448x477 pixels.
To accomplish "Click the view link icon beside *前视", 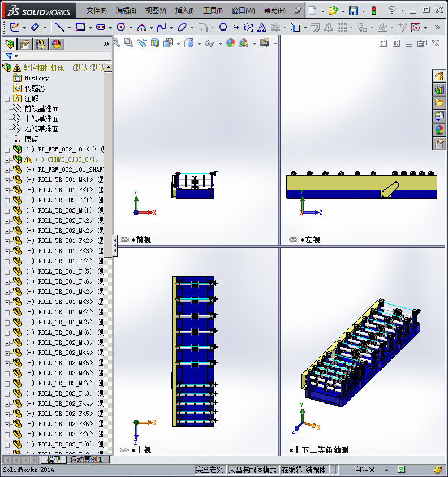I will tap(124, 240).
